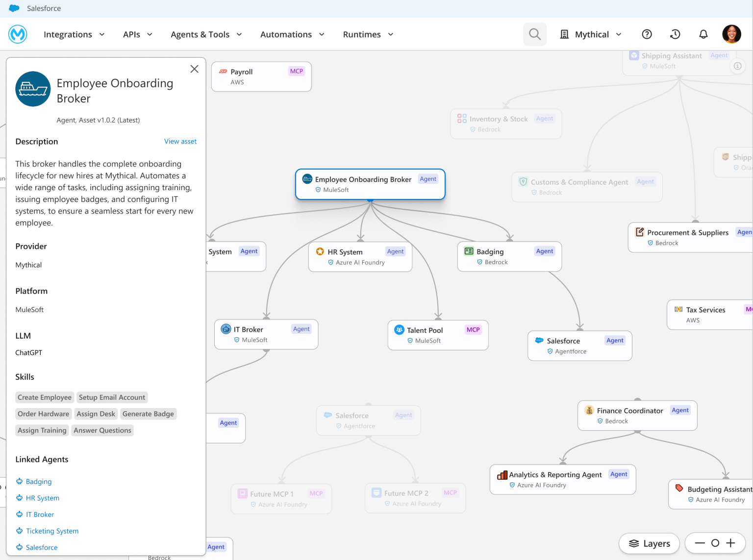Expand the Runtimes dropdown

click(368, 34)
